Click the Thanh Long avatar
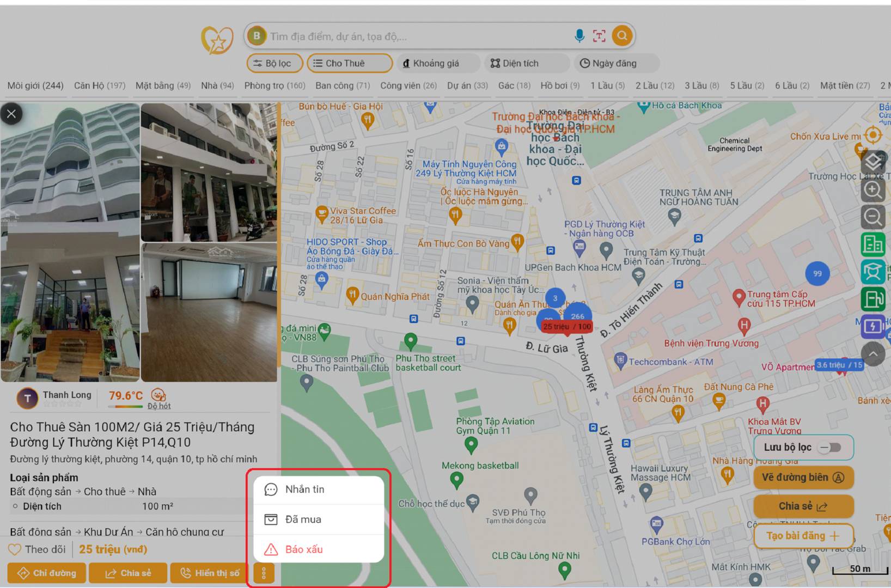This screenshot has height=588, width=891. click(x=27, y=399)
